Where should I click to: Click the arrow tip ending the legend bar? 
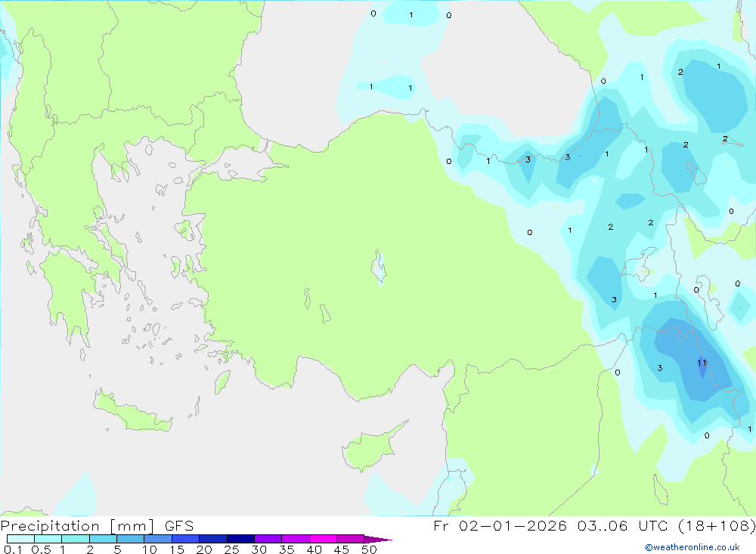coord(378,540)
